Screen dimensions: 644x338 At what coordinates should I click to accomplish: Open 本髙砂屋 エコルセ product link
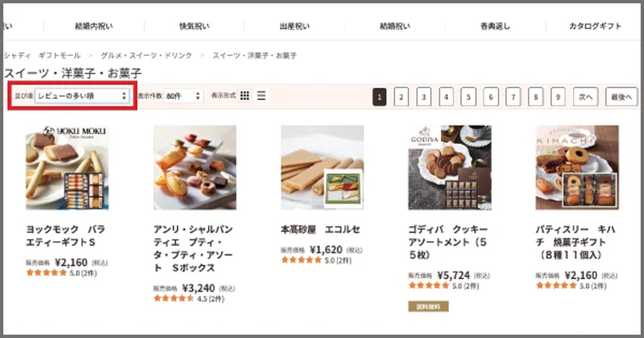click(320, 229)
